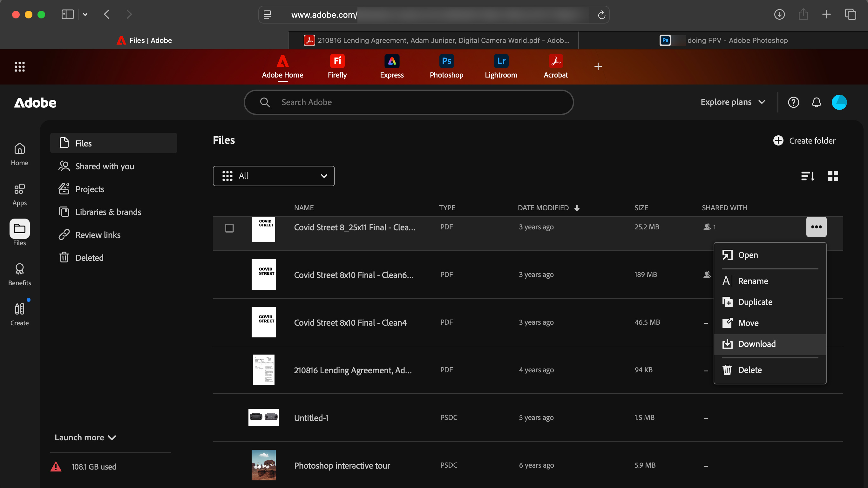Screen dimensions: 868x488
Task: Reload the page in Safari
Action: point(601,15)
